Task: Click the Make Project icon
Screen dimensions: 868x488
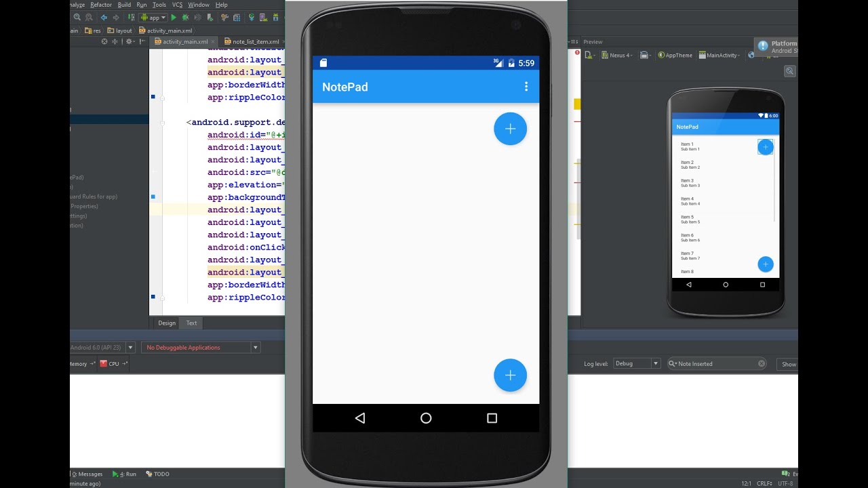Action: 132,18
